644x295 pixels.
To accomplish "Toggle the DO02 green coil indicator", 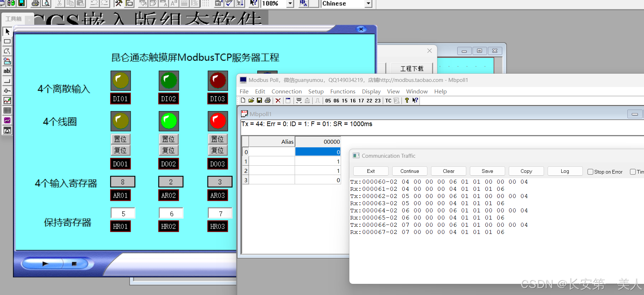I will pyautogui.click(x=169, y=121).
